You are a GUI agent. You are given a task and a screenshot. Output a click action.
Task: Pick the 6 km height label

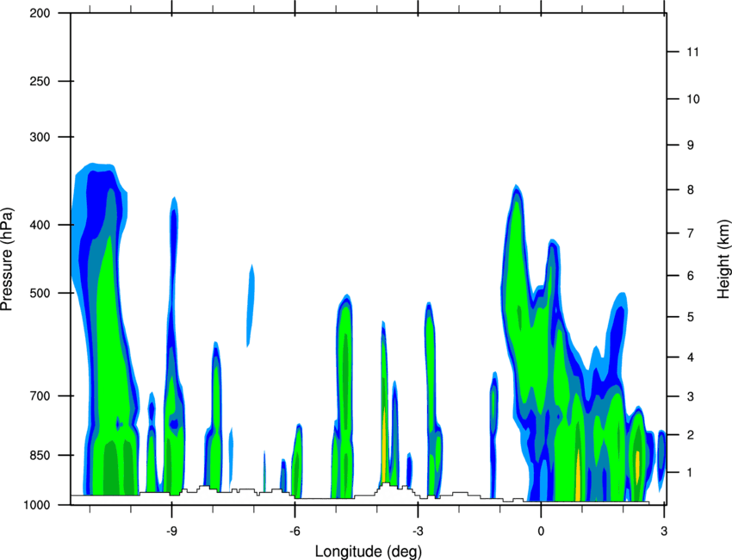(691, 276)
